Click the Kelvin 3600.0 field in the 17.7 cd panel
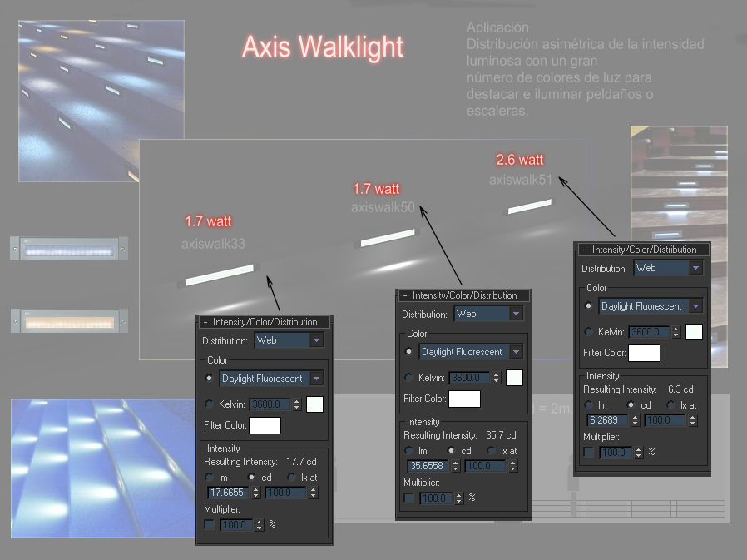This screenshot has width=747, height=560. (270, 404)
